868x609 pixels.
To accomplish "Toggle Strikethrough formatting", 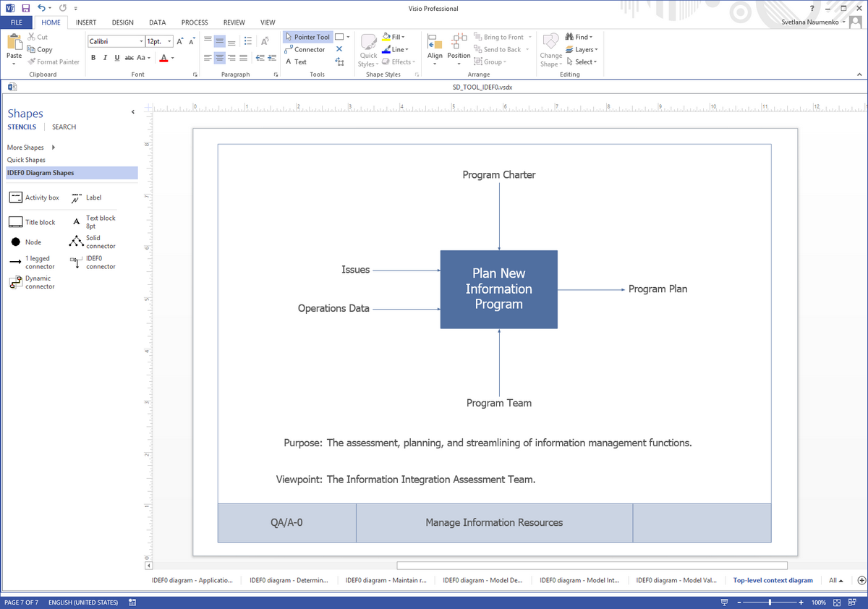I will 129,58.
